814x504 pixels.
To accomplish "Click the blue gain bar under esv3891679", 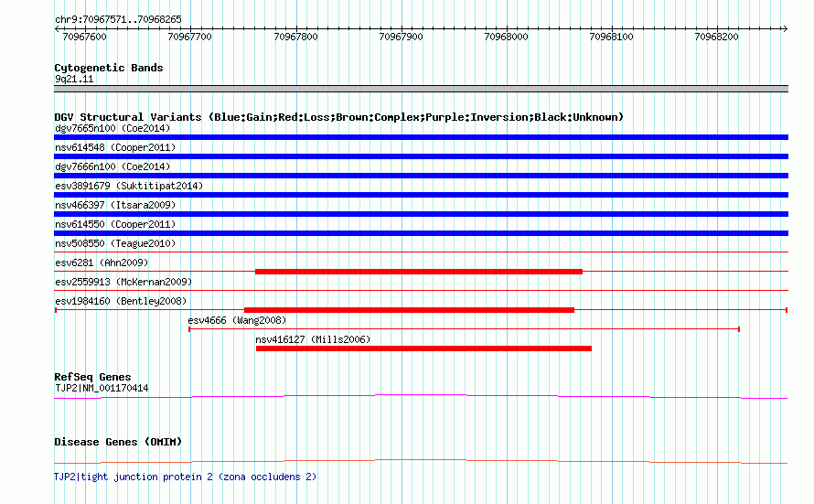I will tap(421, 195).
